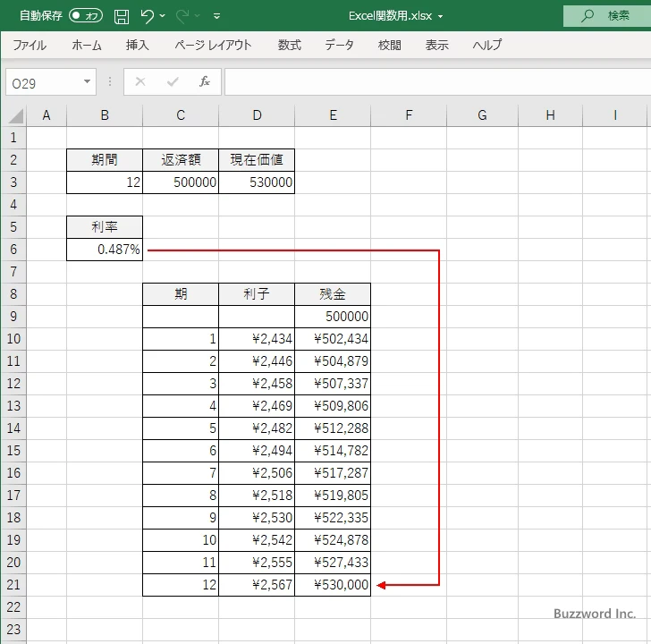The image size is (651, 644).
Task: Click inside the formula bar input
Action: pos(437,82)
